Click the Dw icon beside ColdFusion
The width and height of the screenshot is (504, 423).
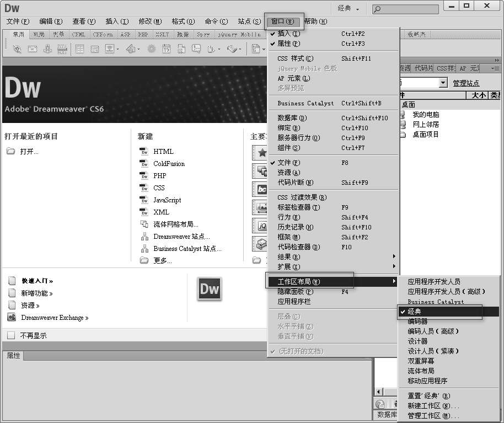pos(144,164)
